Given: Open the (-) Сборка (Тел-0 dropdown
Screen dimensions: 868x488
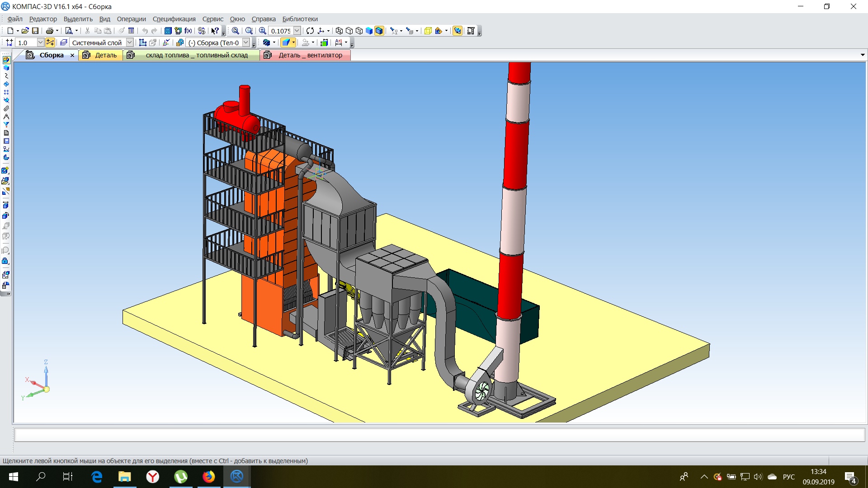Looking at the screenshot, I should click(246, 42).
